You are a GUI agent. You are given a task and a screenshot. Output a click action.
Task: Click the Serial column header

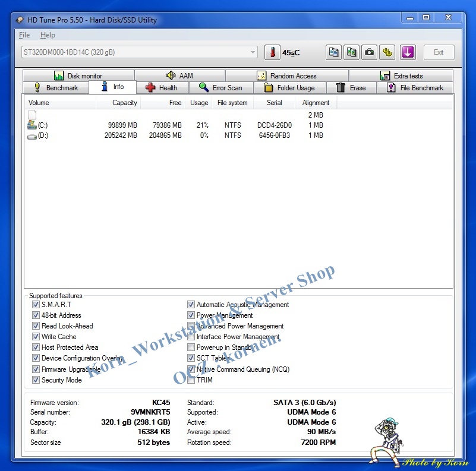(274, 103)
